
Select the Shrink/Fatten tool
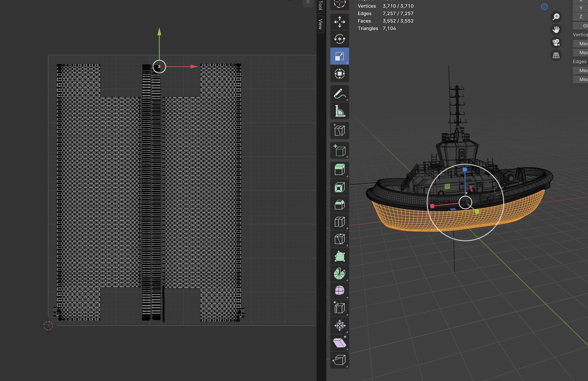click(x=340, y=325)
